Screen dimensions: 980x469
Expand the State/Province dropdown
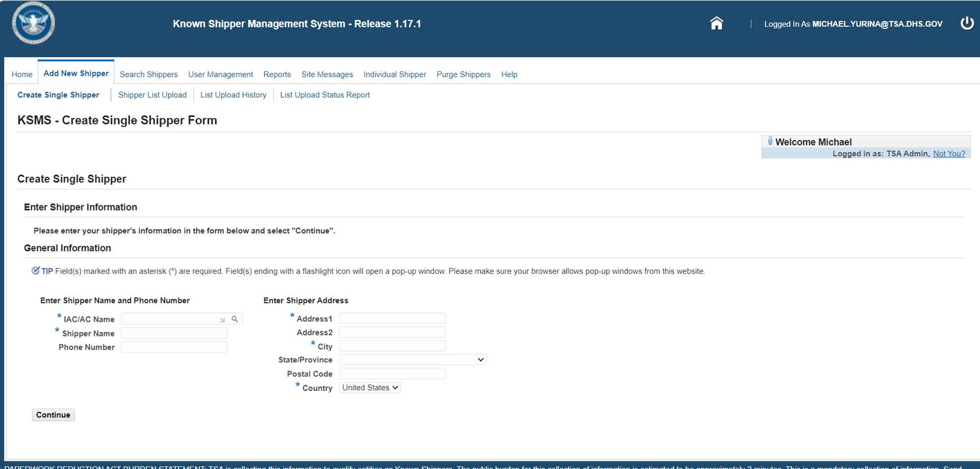coord(413,360)
